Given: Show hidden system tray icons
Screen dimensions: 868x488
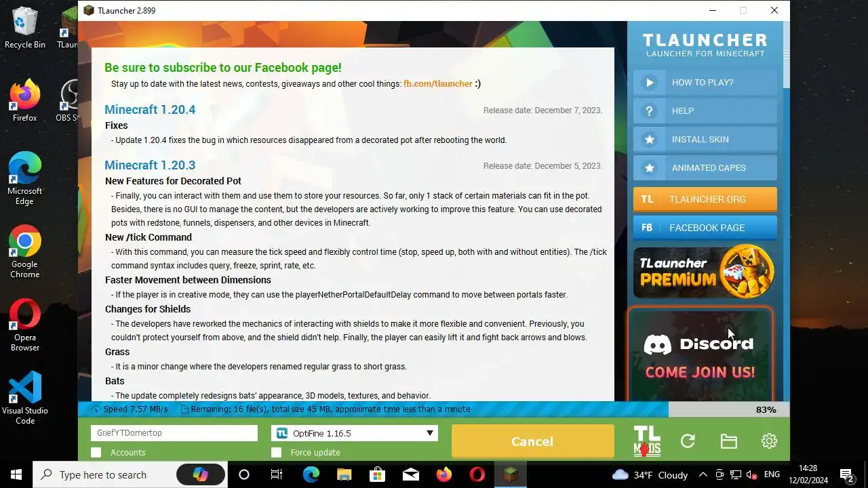Looking at the screenshot, I should [703, 474].
